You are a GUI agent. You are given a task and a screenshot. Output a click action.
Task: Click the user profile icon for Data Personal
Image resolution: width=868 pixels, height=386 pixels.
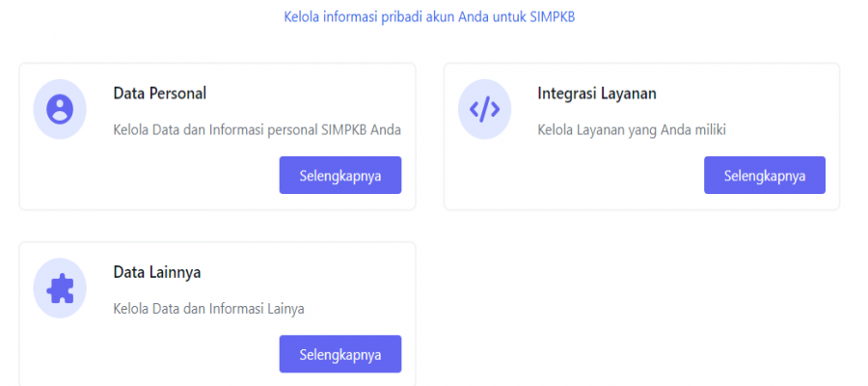pyautogui.click(x=60, y=109)
